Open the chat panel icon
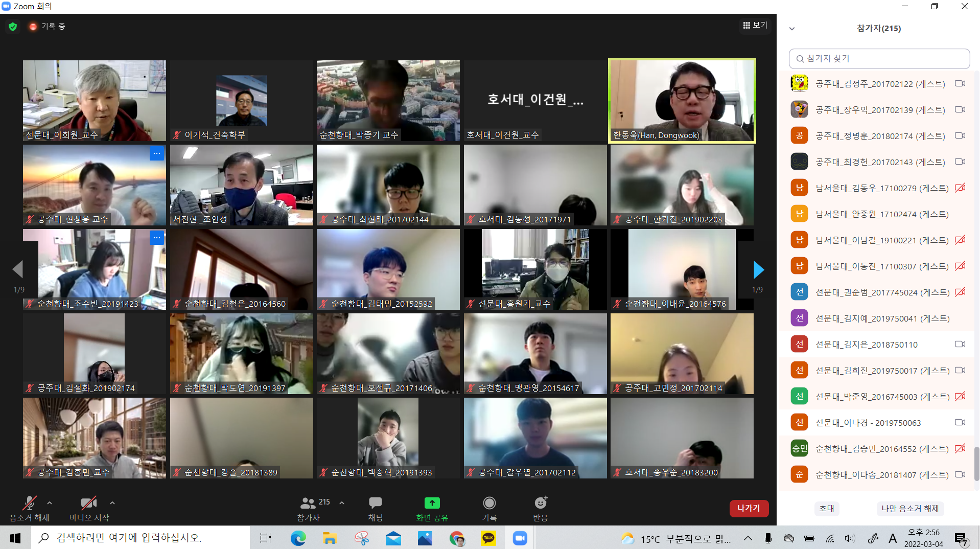This screenshot has width=980, height=549. [x=375, y=504]
